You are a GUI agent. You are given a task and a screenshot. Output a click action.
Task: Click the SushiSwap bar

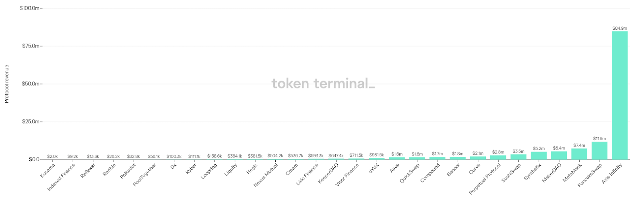click(518, 157)
